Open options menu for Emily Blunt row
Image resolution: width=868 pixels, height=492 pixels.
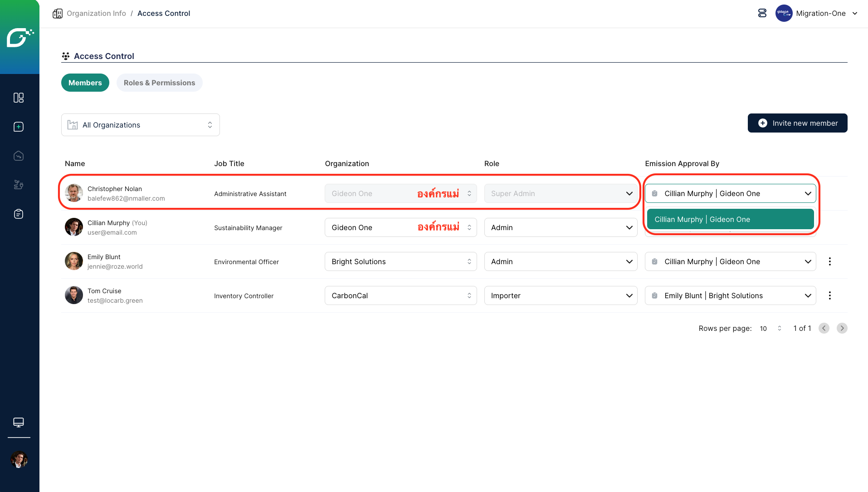tap(829, 261)
